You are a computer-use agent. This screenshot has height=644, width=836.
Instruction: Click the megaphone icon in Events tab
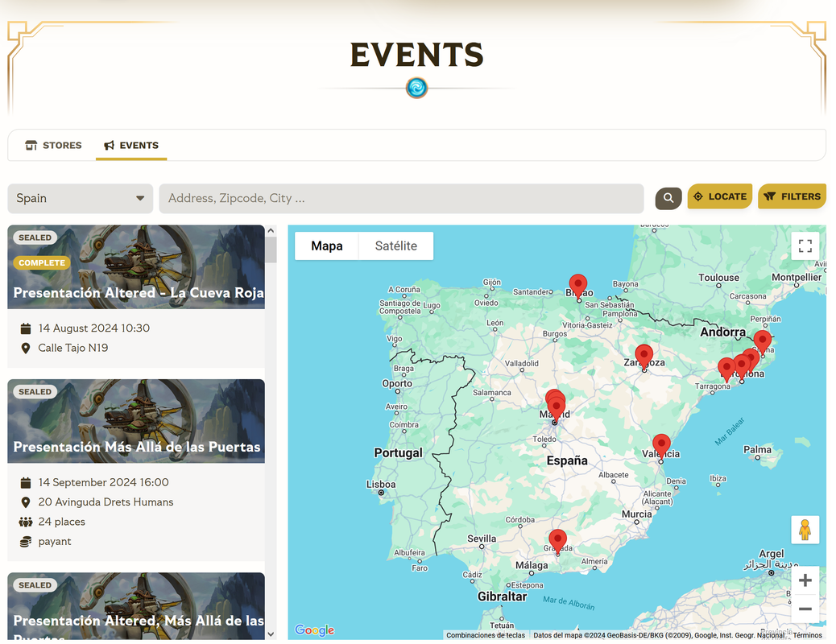click(109, 145)
